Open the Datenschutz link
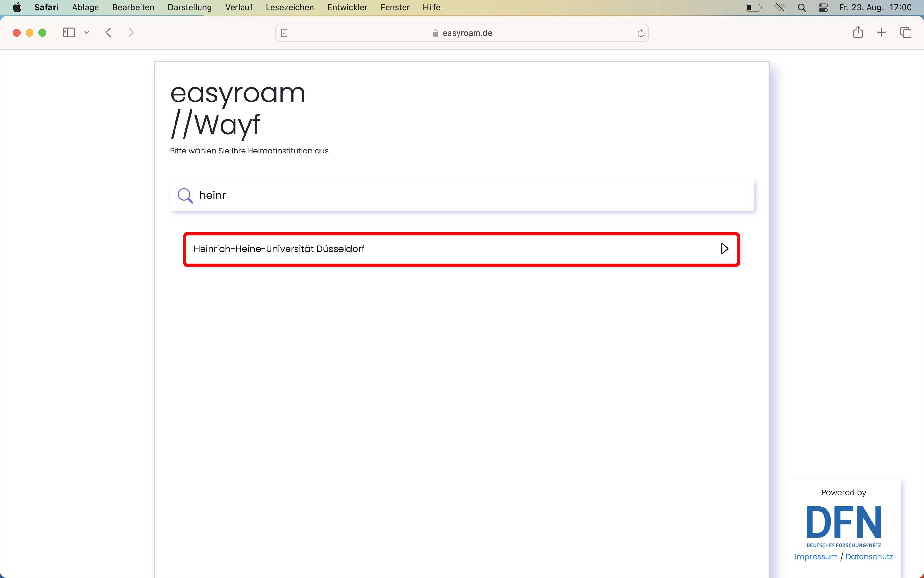The height and width of the screenshot is (578, 924). click(869, 556)
